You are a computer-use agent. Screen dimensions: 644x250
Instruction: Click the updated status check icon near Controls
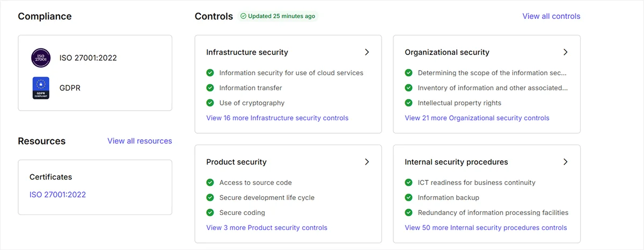pos(243,16)
